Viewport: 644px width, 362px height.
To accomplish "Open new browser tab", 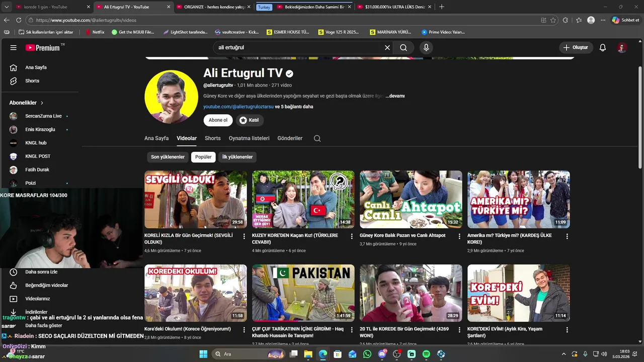I will (x=442, y=7).
